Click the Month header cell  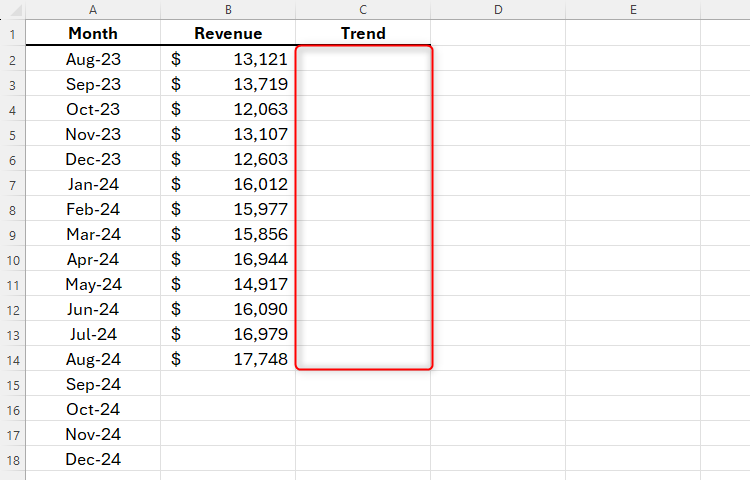click(93, 33)
